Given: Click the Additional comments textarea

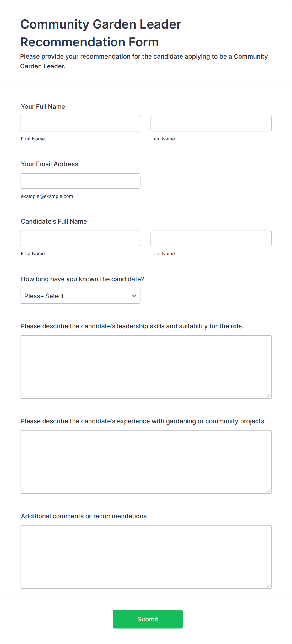Looking at the screenshot, I should click(x=146, y=557).
